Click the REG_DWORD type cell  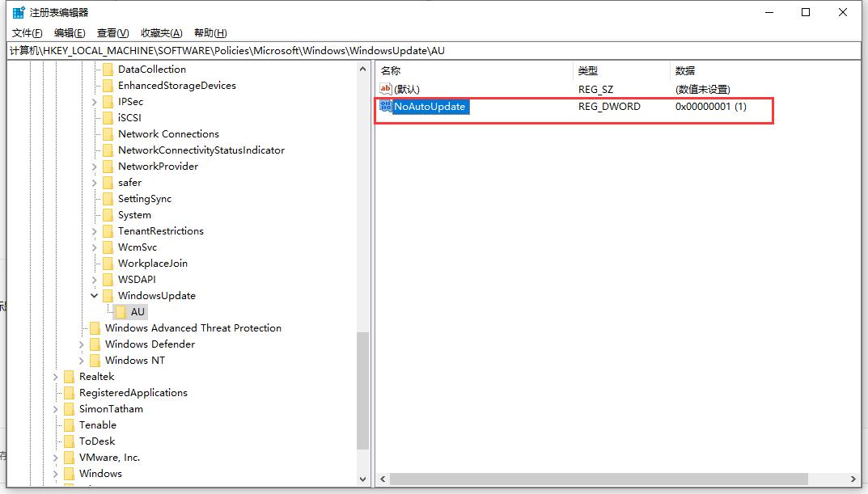click(x=609, y=106)
